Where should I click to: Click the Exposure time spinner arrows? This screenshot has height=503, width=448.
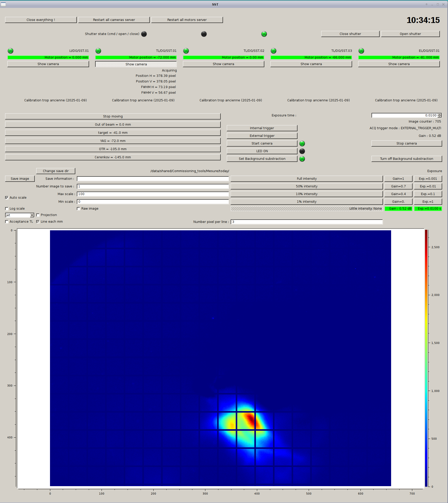(x=440, y=115)
